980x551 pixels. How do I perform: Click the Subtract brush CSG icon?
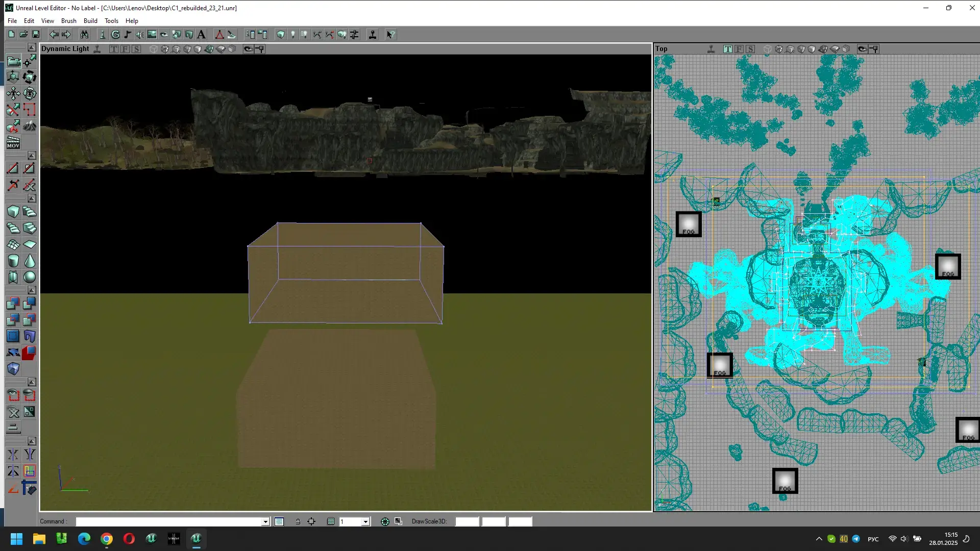coord(30,304)
